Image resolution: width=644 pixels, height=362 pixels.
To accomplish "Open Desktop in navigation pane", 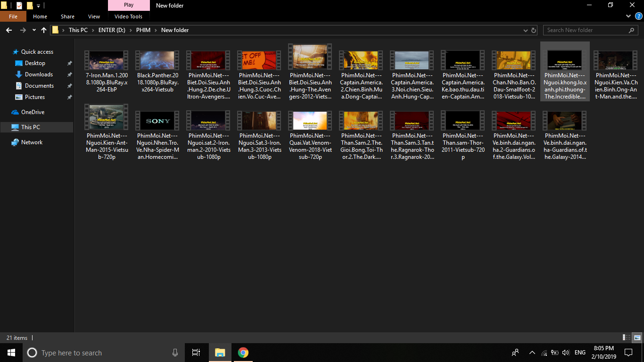I will point(35,63).
